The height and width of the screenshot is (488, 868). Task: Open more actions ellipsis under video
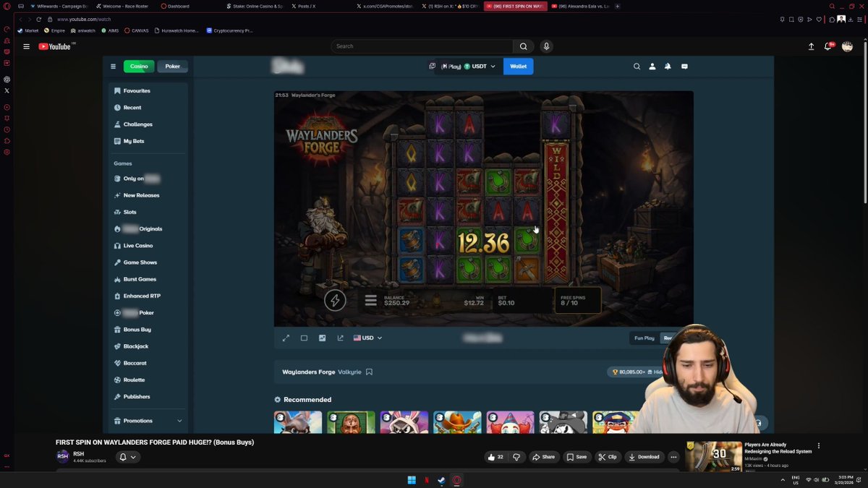point(673,457)
